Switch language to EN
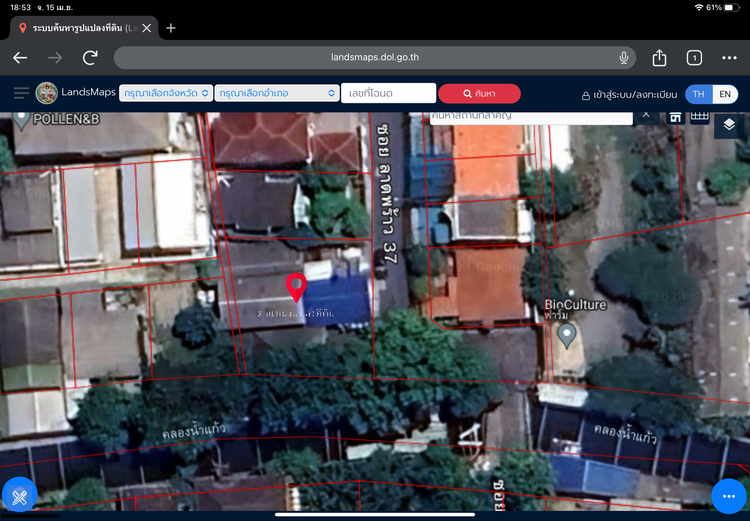 click(725, 94)
